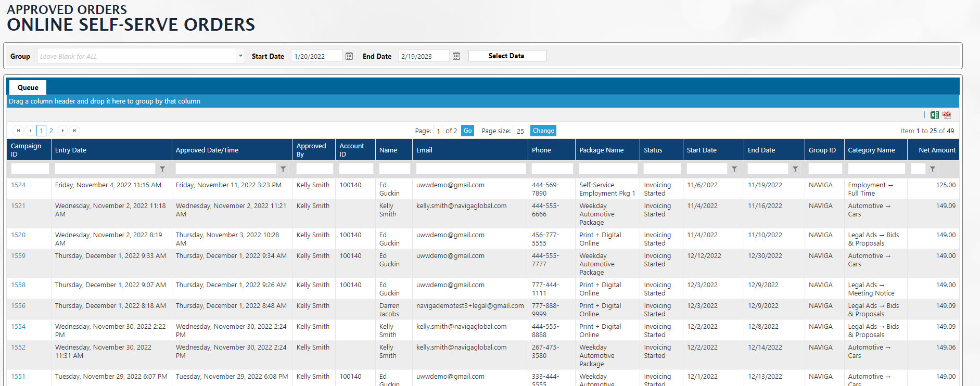Export the grid to PDF

coord(947,115)
